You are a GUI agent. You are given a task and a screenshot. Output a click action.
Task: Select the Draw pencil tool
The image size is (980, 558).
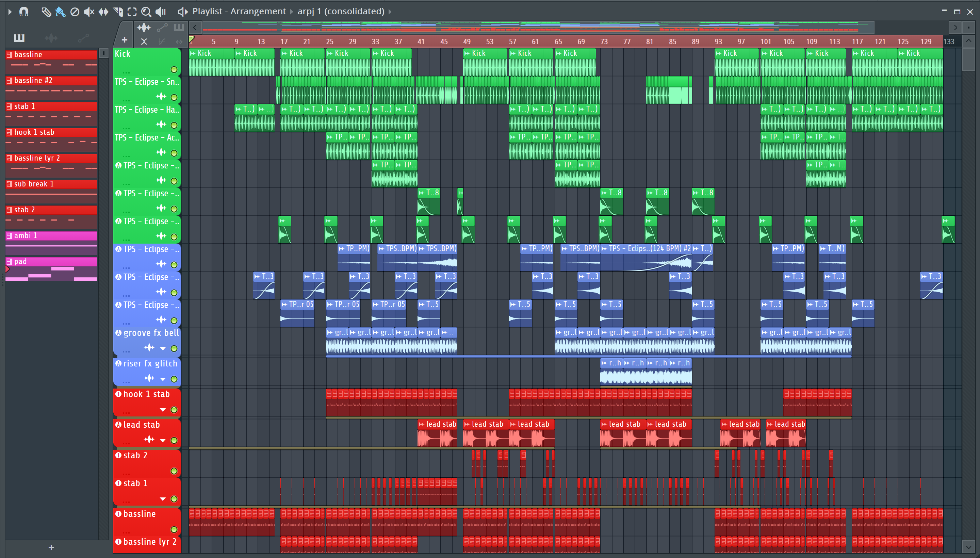[x=46, y=12]
